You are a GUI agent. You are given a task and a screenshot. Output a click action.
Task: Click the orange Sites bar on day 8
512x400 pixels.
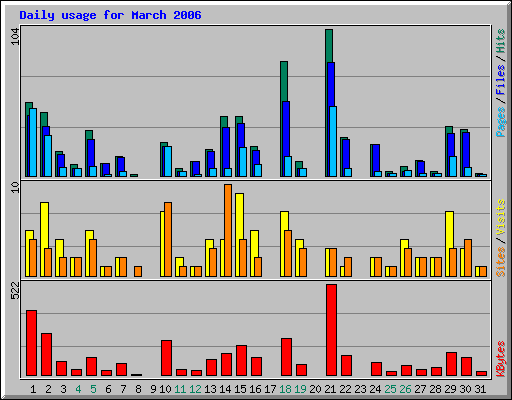[x=138, y=271]
